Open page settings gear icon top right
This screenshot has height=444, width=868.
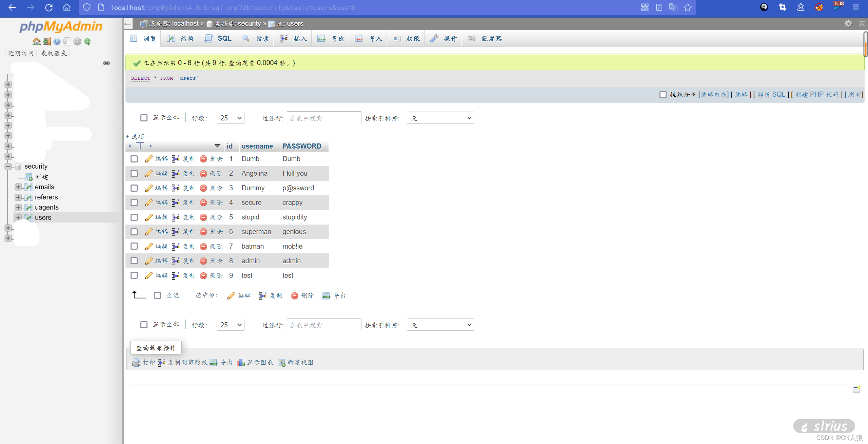pyautogui.click(x=848, y=23)
